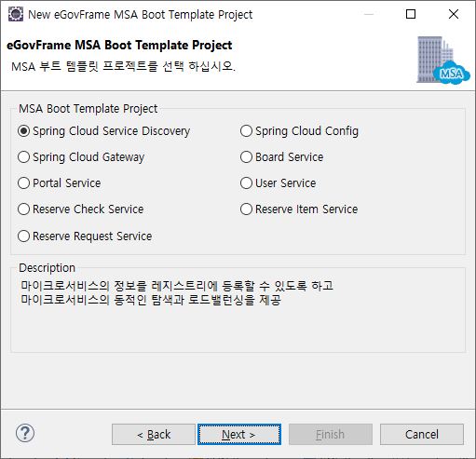This screenshot has width=476, height=459.
Task: Pick the Reserve Request Service option
Action: 85,236
